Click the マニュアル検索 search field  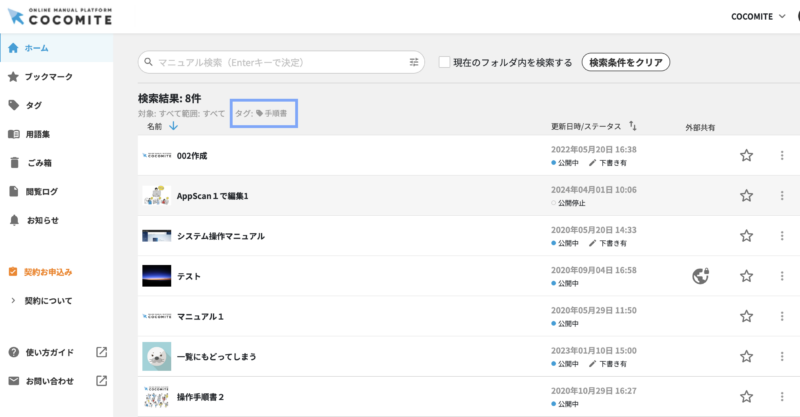280,62
